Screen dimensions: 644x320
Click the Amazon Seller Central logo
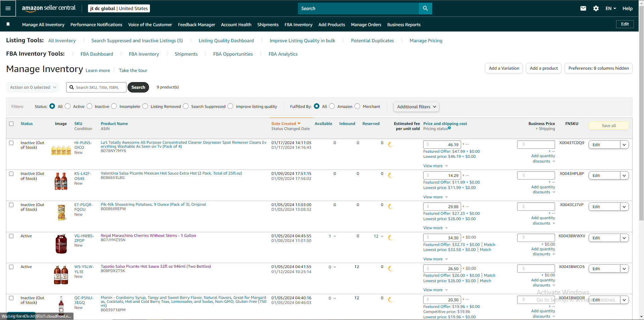(49, 8)
